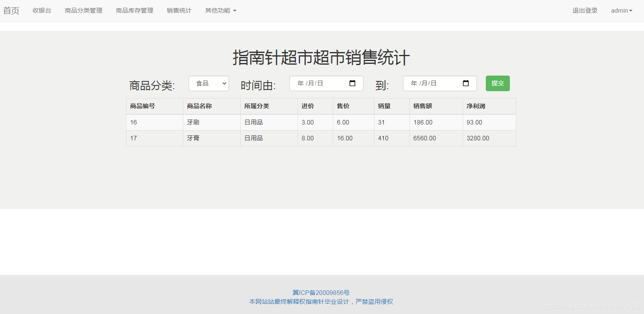Click the 410 sales volume cell
This screenshot has height=314, width=644.
click(x=392, y=138)
